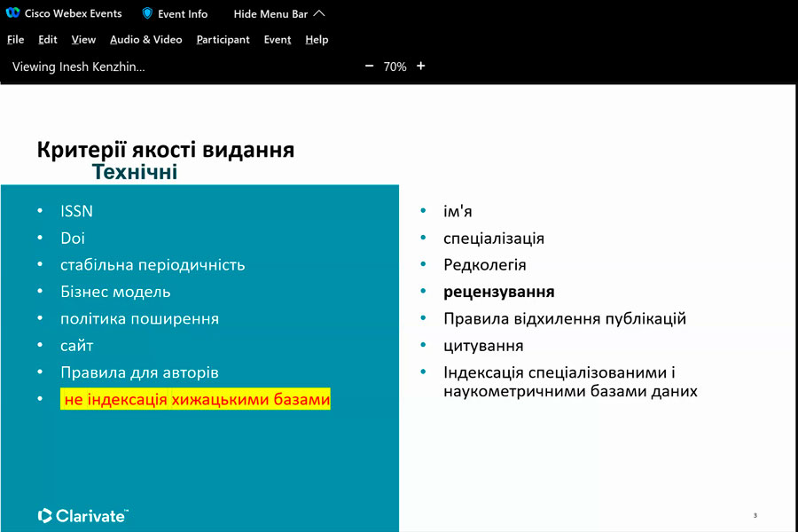Click Hide Menu Bar

[270, 14]
